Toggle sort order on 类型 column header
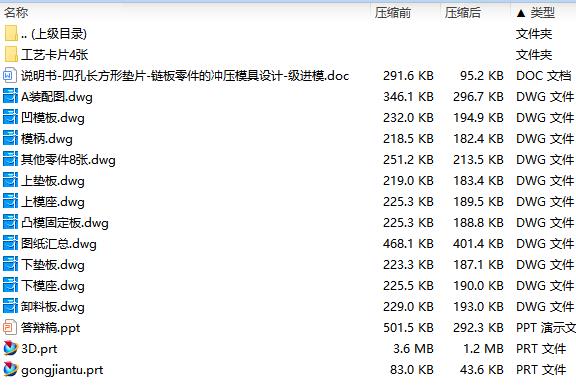 click(542, 13)
